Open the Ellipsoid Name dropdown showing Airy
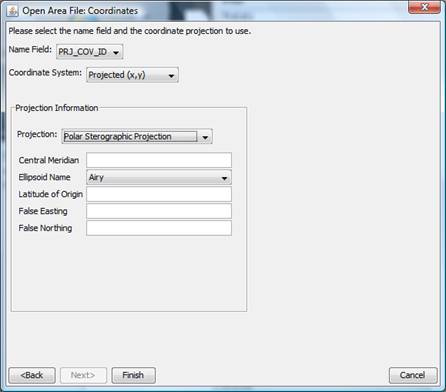This screenshot has height=392, width=446. (159, 178)
